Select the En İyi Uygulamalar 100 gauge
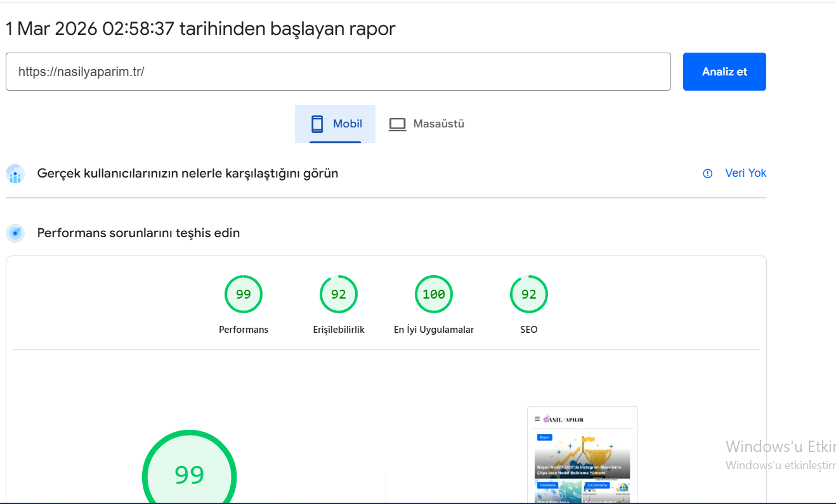Viewport: 836px width, 504px height. coord(434,294)
